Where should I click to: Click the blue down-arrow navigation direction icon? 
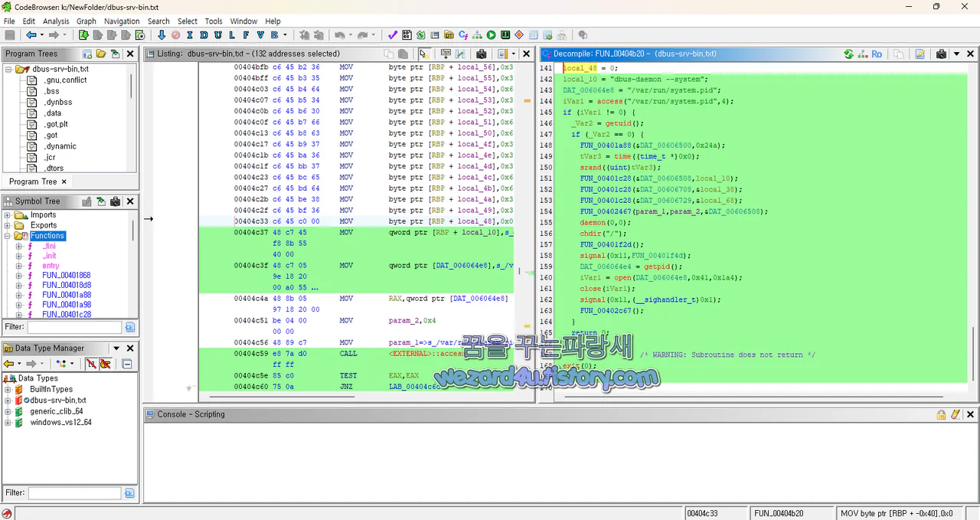pos(162,35)
